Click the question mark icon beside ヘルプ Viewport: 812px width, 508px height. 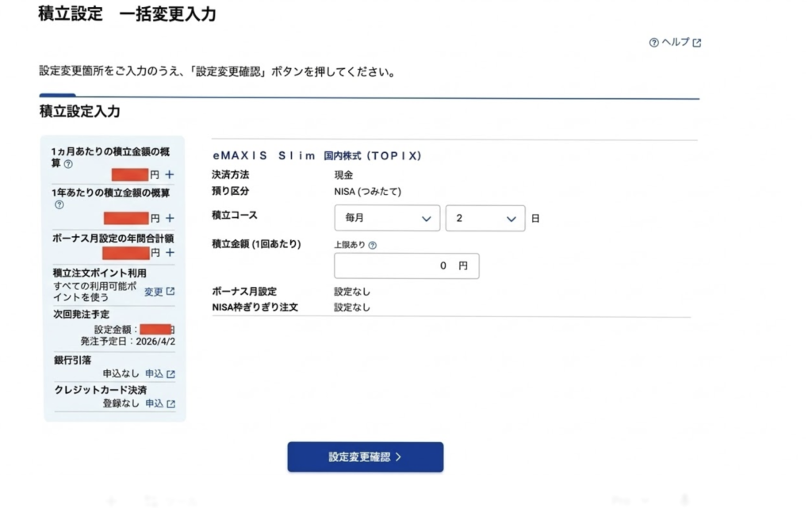(653, 42)
